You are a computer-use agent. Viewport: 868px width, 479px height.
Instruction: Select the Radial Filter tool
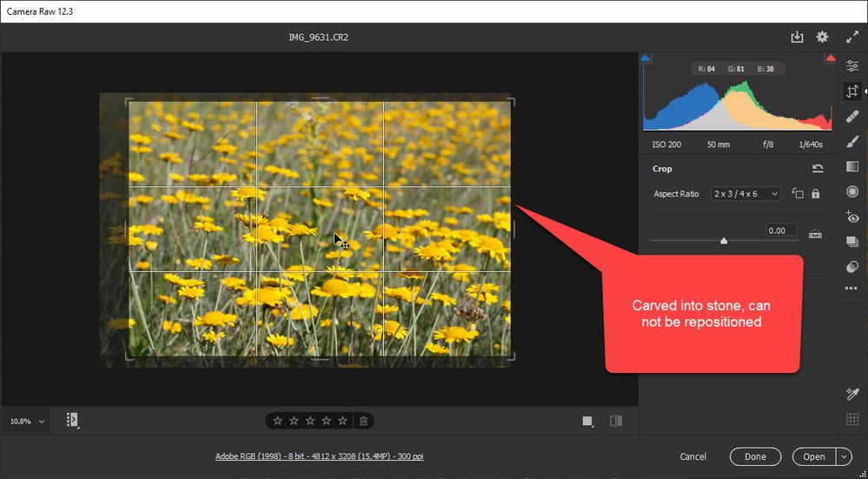[x=852, y=191]
